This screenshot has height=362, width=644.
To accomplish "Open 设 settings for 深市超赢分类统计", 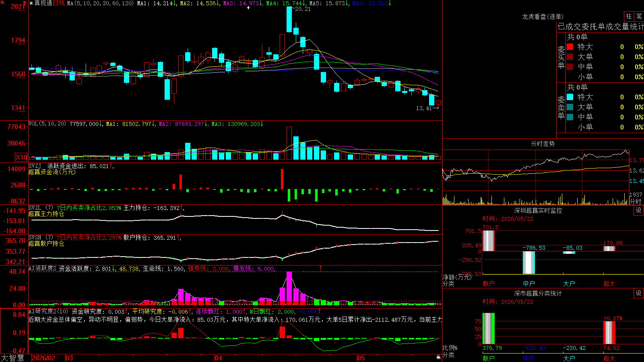I will (x=639, y=293).
